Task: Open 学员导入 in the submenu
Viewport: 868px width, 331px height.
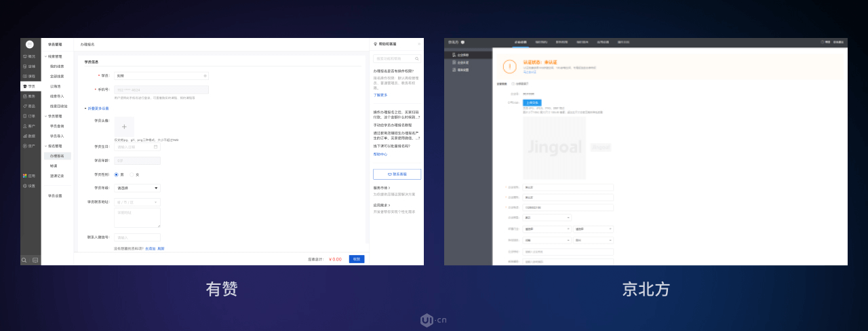Action: click(x=57, y=136)
